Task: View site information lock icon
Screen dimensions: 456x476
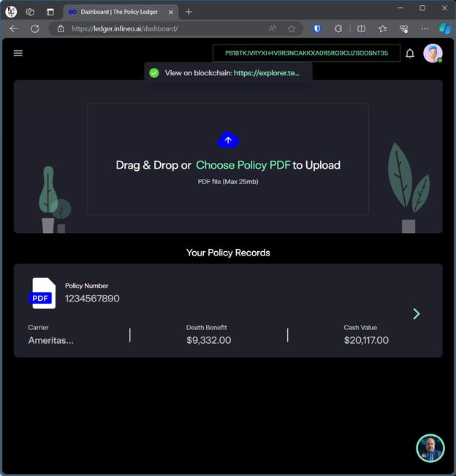Action: pyautogui.click(x=61, y=29)
